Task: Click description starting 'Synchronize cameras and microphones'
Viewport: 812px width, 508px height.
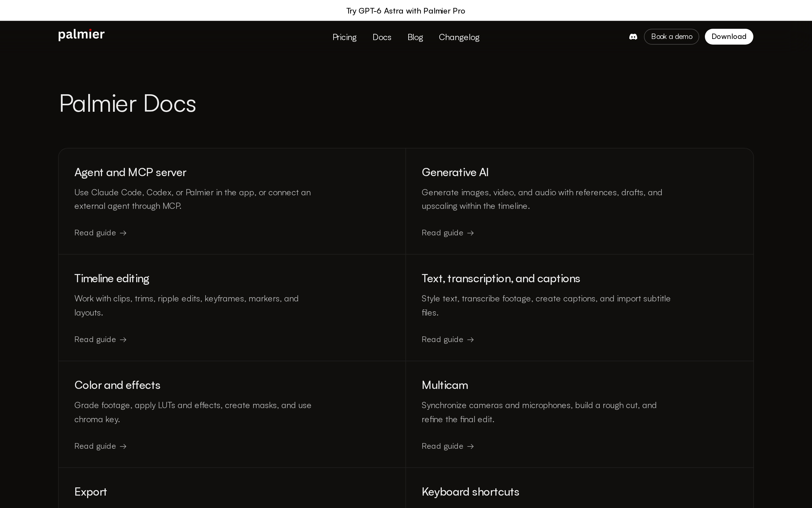Action: tap(539, 412)
